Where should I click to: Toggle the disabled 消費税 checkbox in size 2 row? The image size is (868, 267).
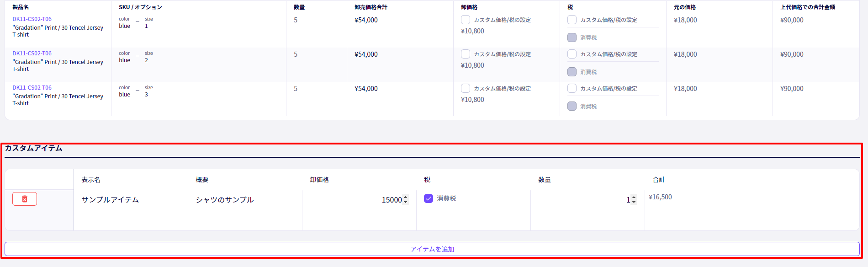click(x=572, y=72)
